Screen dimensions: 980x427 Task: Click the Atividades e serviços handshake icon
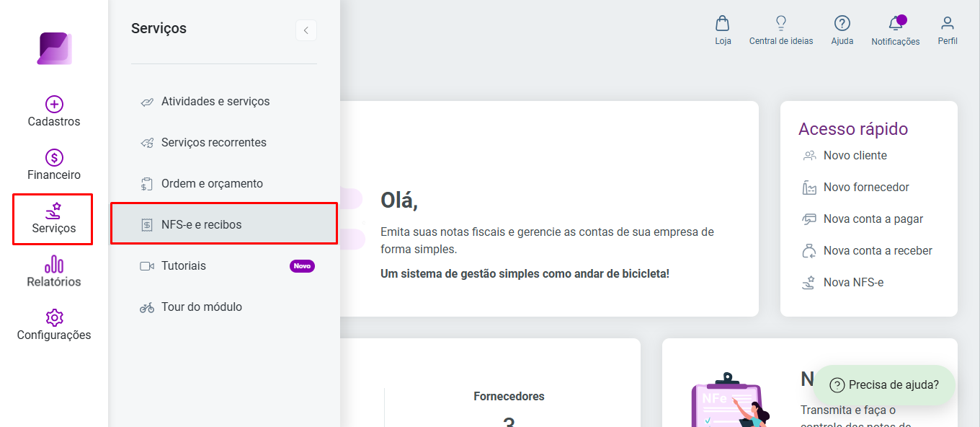click(147, 102)
